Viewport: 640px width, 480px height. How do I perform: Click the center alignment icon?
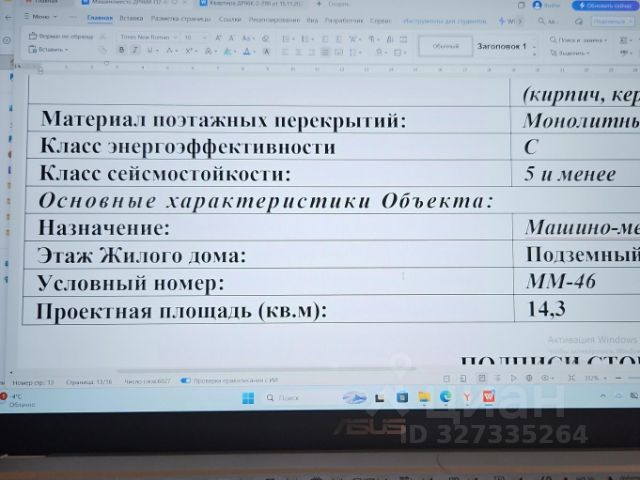coord(298,52)
